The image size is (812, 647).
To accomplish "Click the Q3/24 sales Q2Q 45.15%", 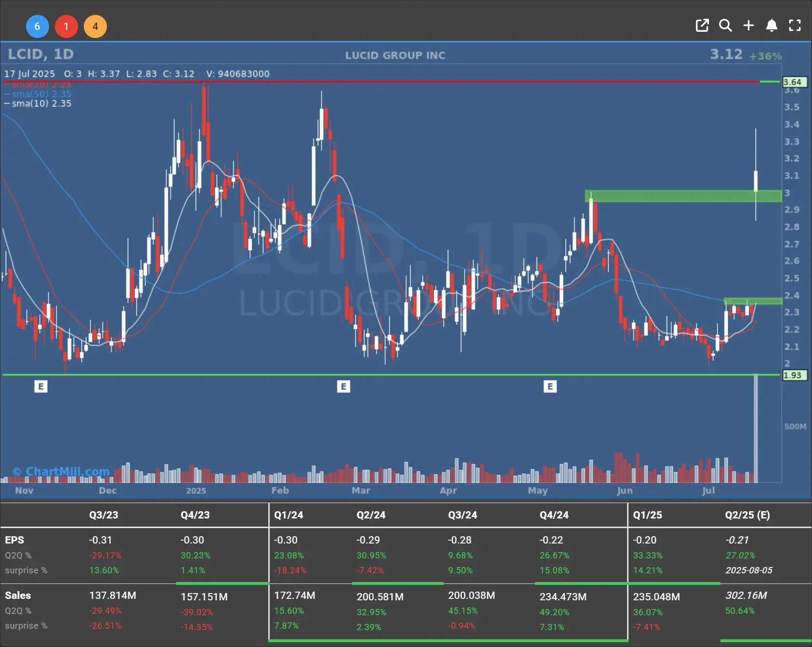I will (463, 610).
